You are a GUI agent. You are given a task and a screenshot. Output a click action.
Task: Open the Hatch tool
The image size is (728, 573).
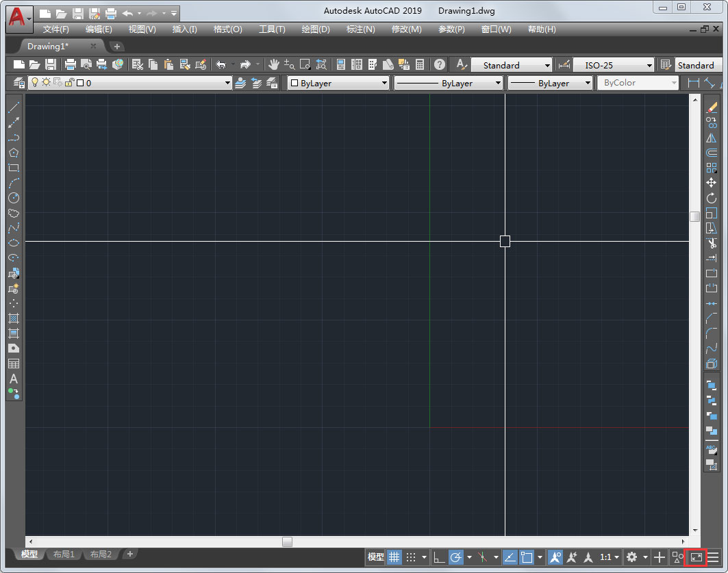click(x=14, y=318)
